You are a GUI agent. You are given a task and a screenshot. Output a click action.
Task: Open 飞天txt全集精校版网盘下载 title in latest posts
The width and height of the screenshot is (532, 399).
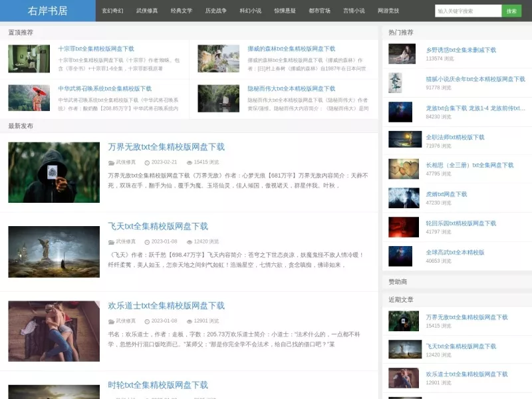coord(158,226)
